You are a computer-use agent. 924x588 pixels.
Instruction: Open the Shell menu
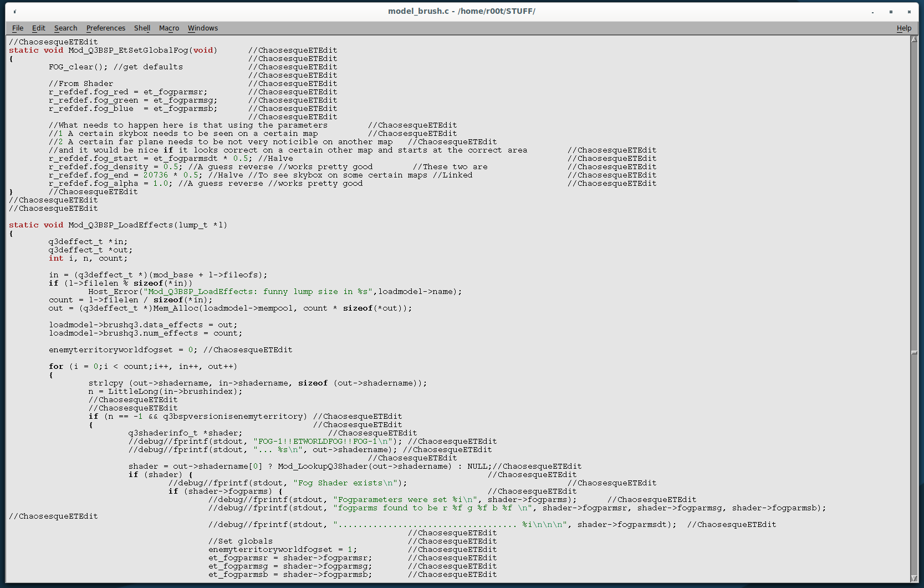[142, 28]
